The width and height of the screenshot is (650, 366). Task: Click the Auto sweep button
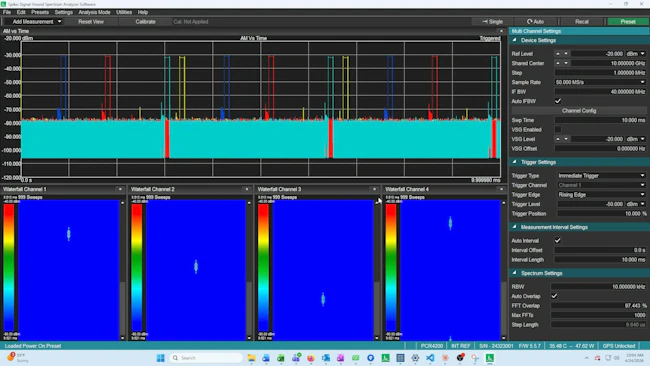coord(535,22)
